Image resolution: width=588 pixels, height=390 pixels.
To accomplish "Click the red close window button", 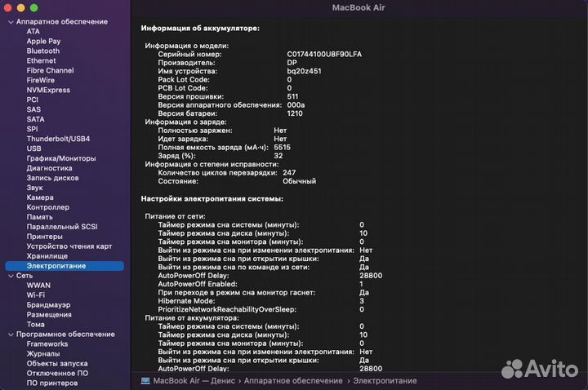I will [8, 8].
